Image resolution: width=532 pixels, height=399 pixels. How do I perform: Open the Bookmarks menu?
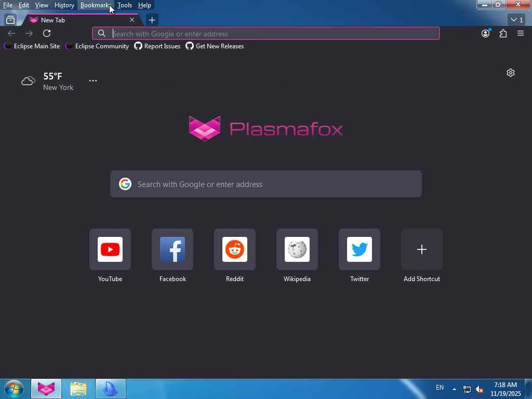click(96, 5)
